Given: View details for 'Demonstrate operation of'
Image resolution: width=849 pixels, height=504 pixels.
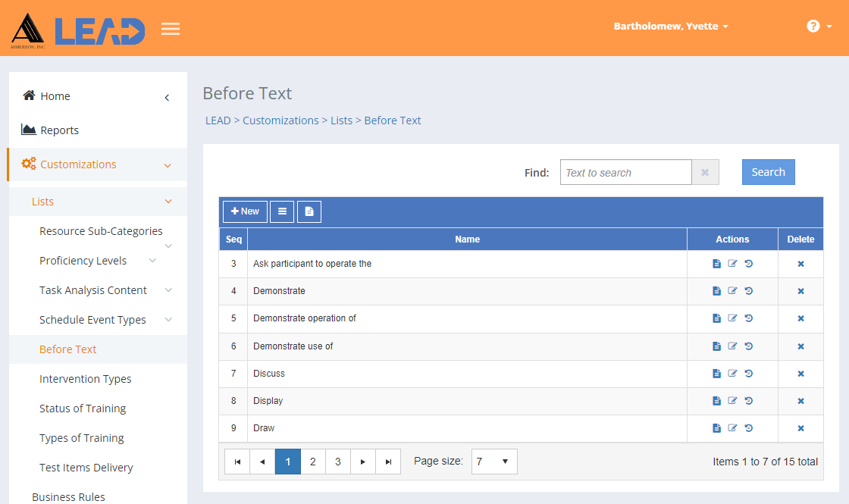Looking at the screenshot, I should (x=716, y=318).
